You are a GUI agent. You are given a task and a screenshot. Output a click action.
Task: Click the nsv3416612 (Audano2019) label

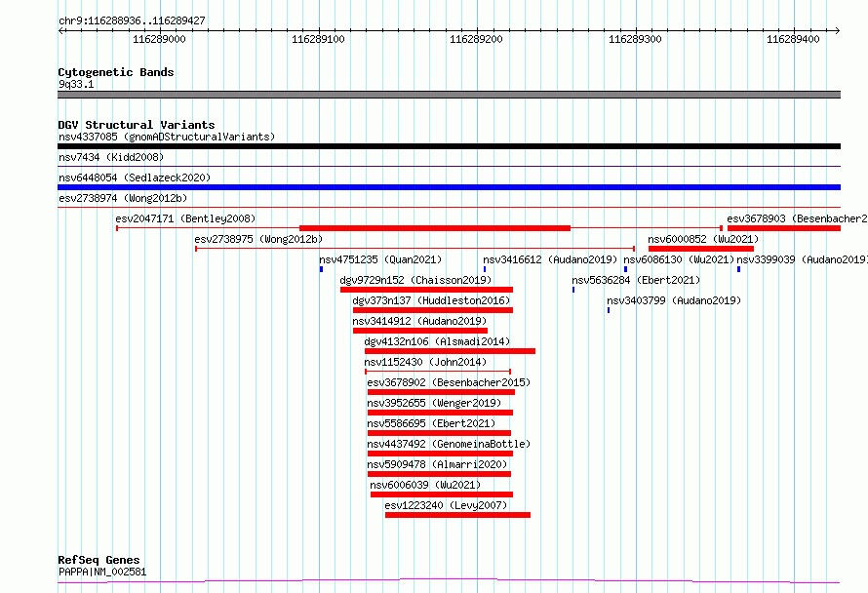[x=550, y=259]
